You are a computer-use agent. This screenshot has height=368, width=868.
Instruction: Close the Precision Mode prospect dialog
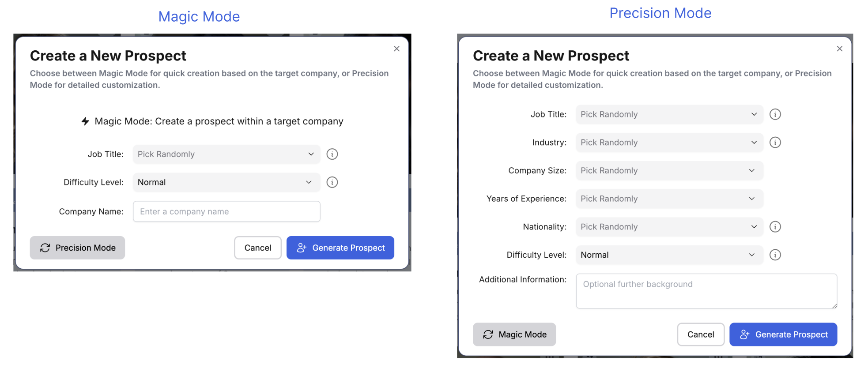coord(839,49)
